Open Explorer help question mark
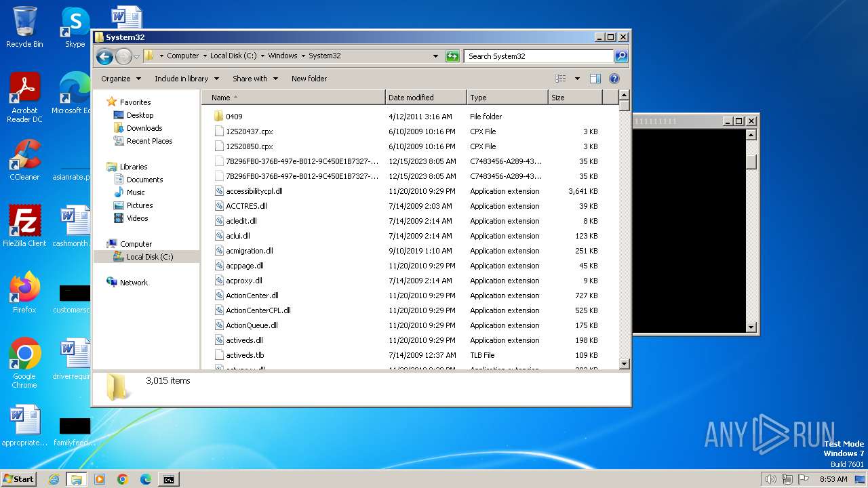Image resolution: width=868 pixels, height=488 pixels. pyautogui.click(x=614, y=79)
